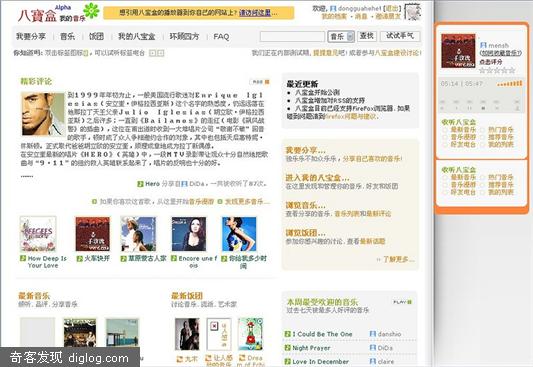533x367 pixels.
Task: Open the user avatar picture at top right
Action: point(413,12)
